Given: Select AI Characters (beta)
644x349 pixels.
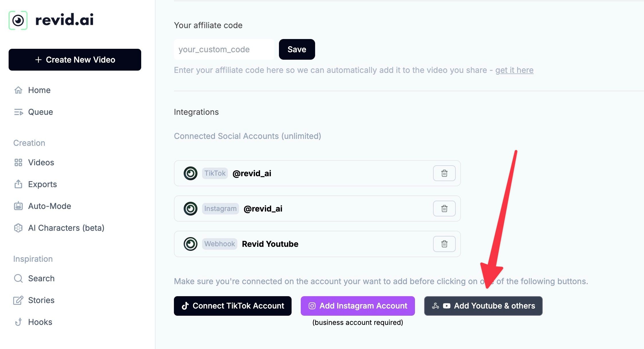Looking at the screenshot, I should point(66,228).
